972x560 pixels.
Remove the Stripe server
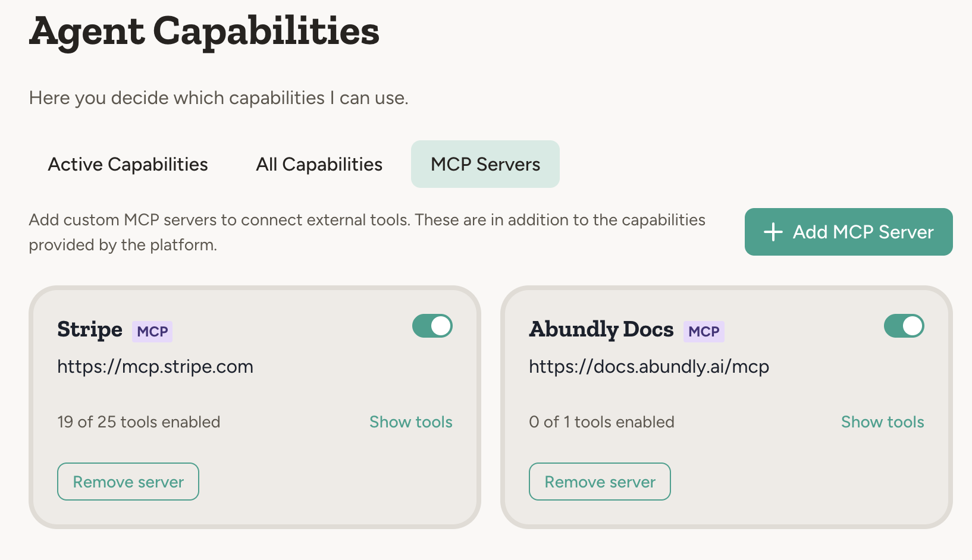(128, 482)
